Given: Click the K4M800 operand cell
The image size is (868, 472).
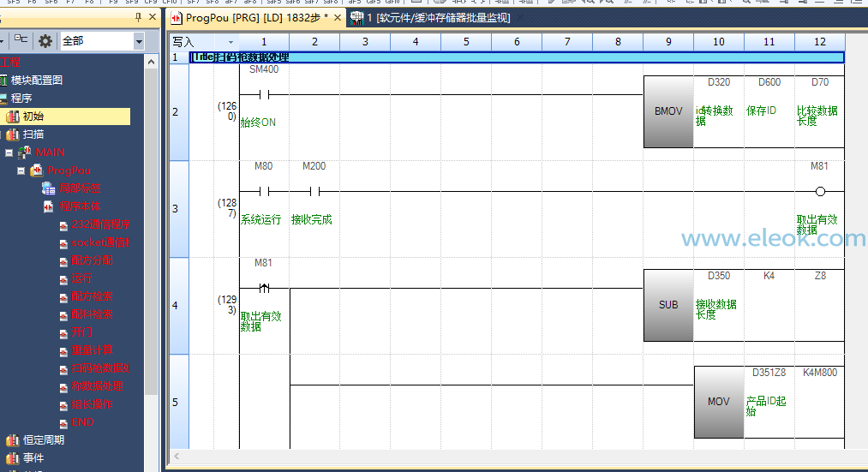Looking at the screenshot, I should (x=820, y=402).
